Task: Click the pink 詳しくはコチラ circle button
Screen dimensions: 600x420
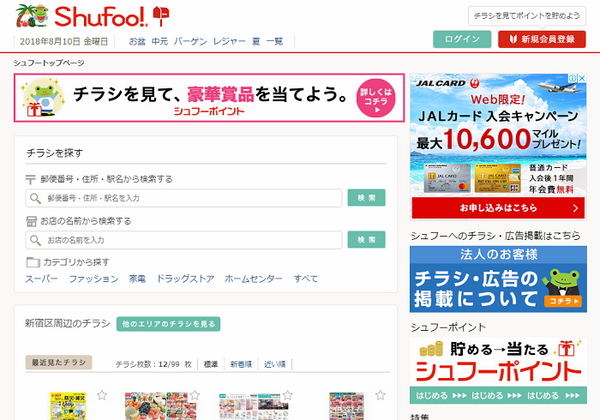Action: [x=376, y=98]
